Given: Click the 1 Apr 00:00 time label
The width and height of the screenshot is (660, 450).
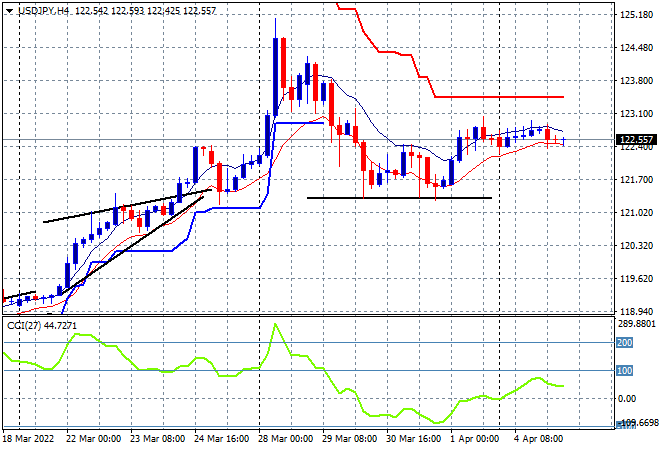Looking at the screenshot, I should 475,439.
